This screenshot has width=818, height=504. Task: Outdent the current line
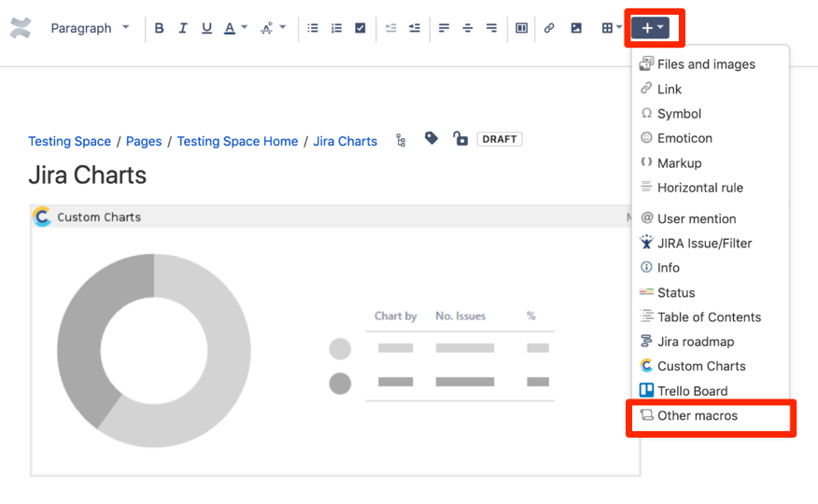click(390, 28)
